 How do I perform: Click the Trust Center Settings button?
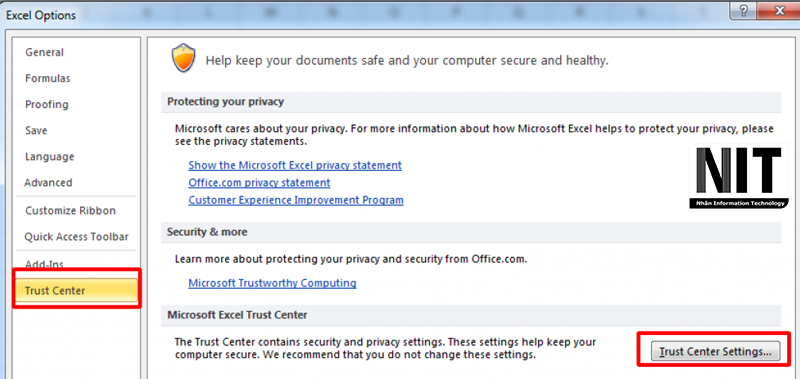click(715, 351)
